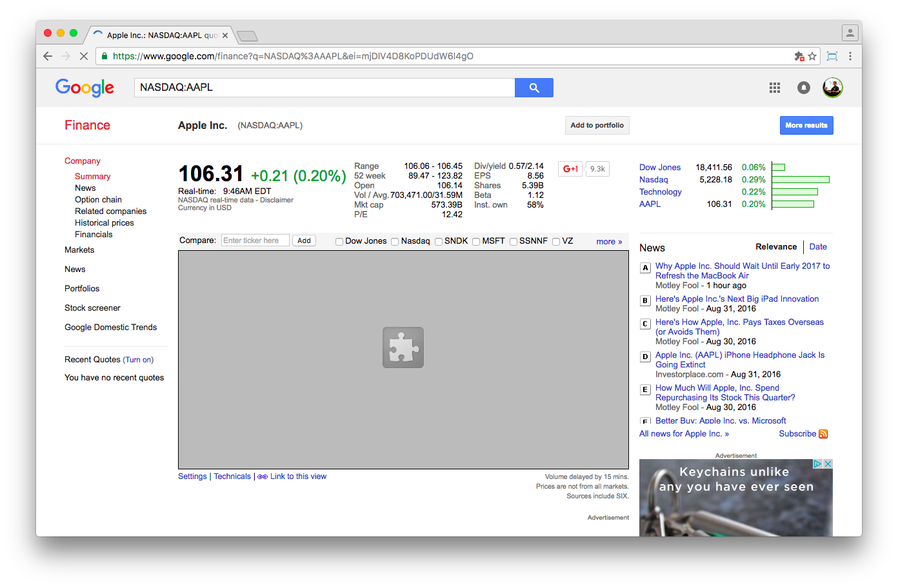The width and height of the screenshot is (898, 588).
Task: Open Google notifications bell
Action: [x=804, y=88]
